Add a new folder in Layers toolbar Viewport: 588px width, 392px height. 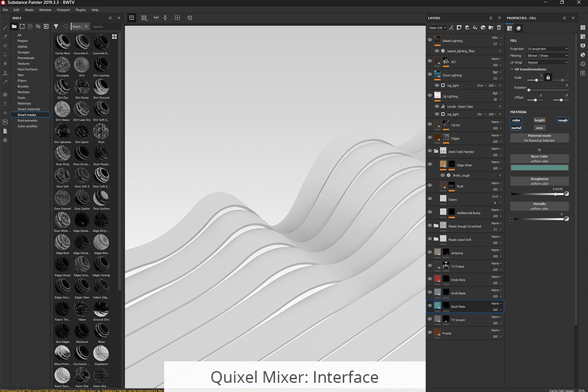[x=491, y=28]
